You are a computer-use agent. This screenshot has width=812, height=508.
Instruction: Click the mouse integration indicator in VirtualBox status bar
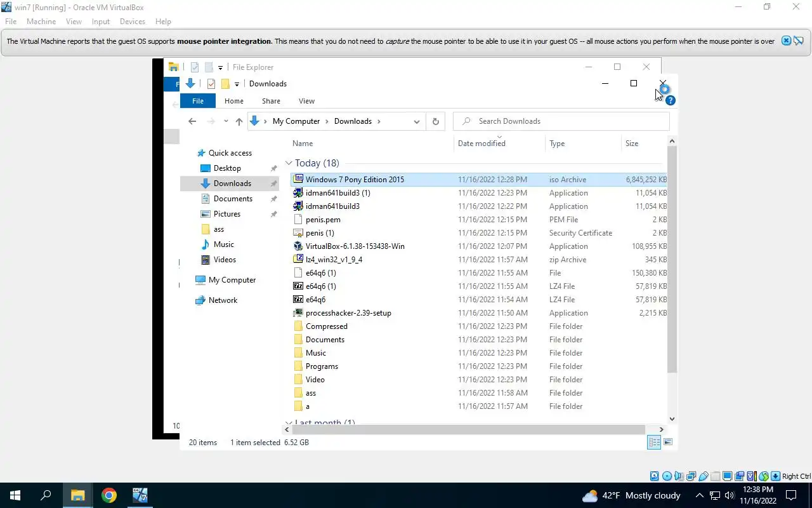(x=764, y=476)
